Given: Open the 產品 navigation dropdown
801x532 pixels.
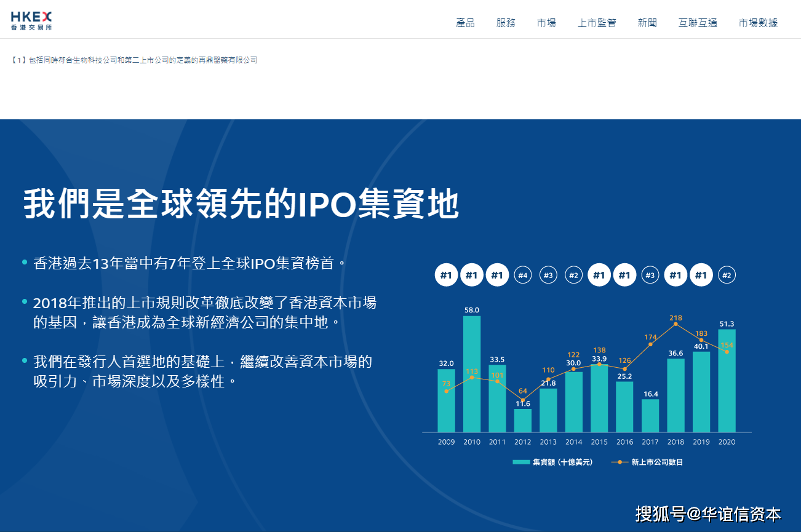Looking at the screenshot, I should [x=465, y=23].
